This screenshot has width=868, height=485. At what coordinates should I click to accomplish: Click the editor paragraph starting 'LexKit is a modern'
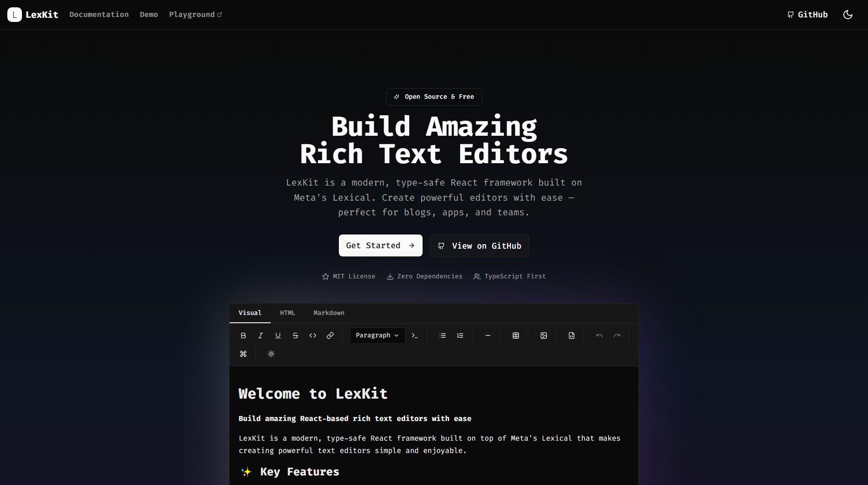[x=429, y=444]
